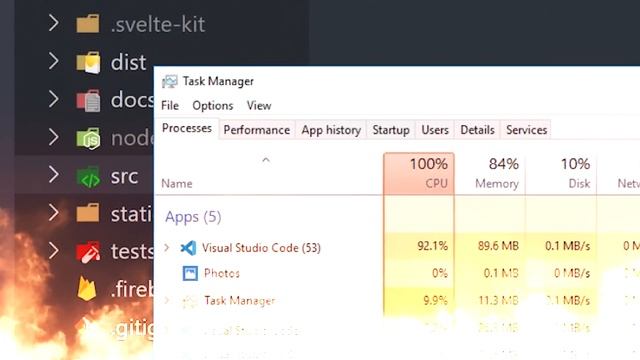Expand the tests folder chevron
Viewport: 640px width, 360px height.
pyautogui.click(x=53, y=251)
